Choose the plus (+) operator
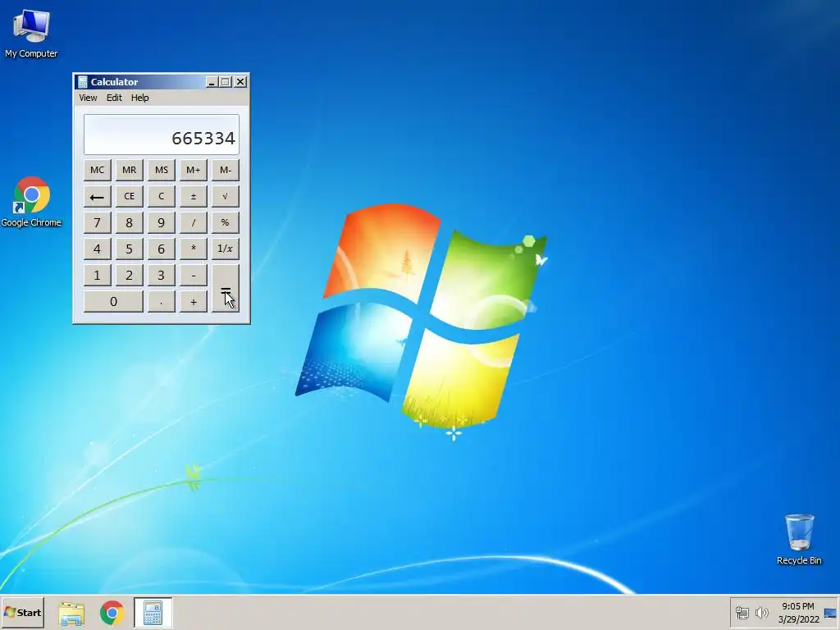 tap(194, 302)
